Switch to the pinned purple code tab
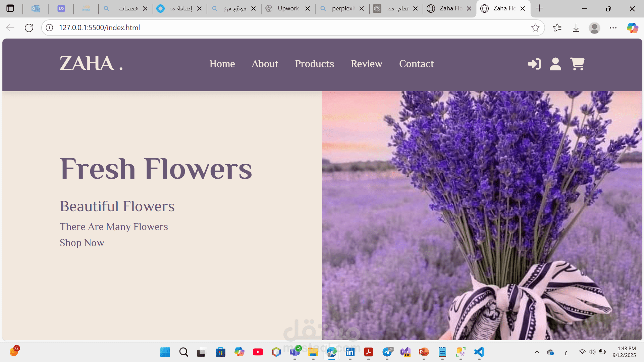 (61, 8)
